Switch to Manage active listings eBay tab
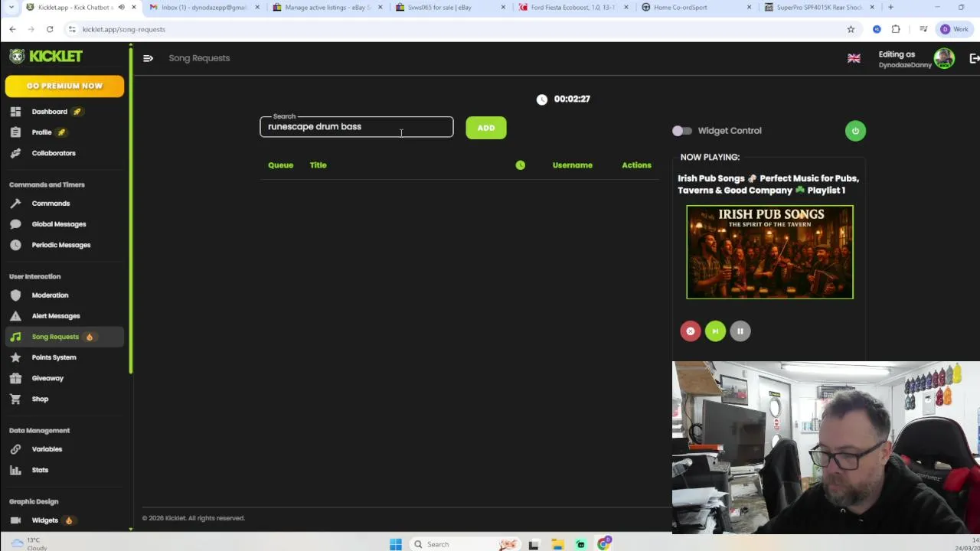 click(327, 8)
